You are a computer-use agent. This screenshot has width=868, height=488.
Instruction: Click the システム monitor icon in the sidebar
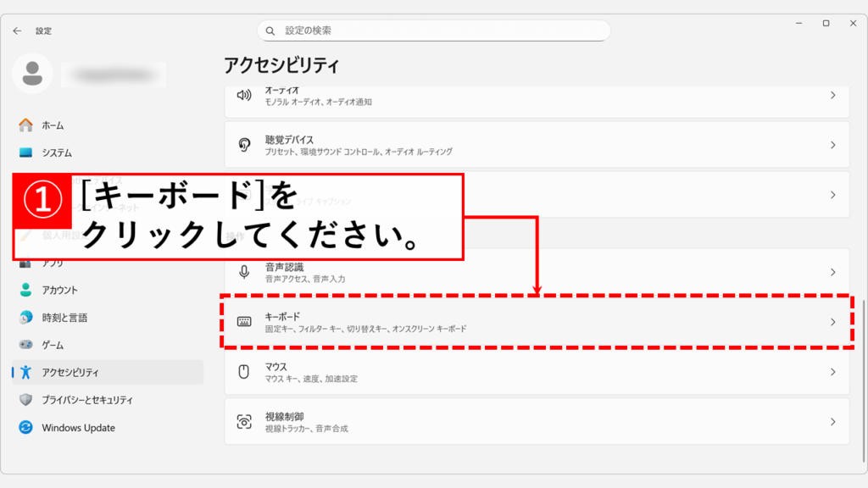[x=26, y=152]
